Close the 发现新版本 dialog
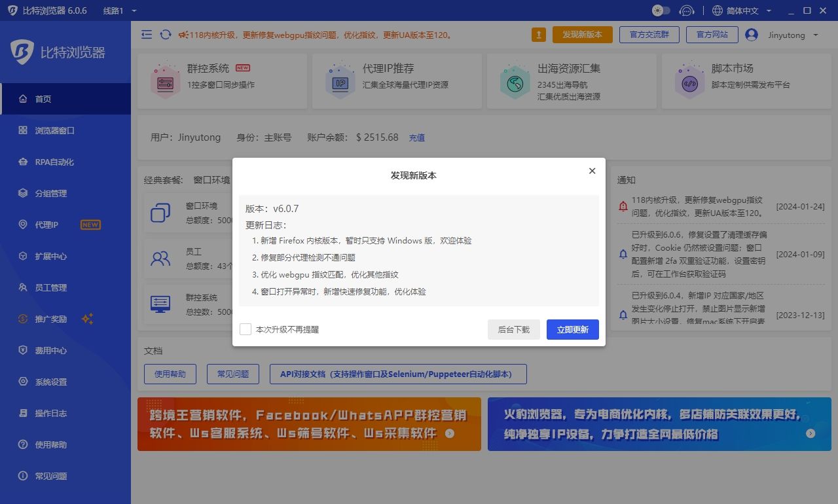Image resolution: width=838 pixels, height=504 pixels. (x=592, y=171)
